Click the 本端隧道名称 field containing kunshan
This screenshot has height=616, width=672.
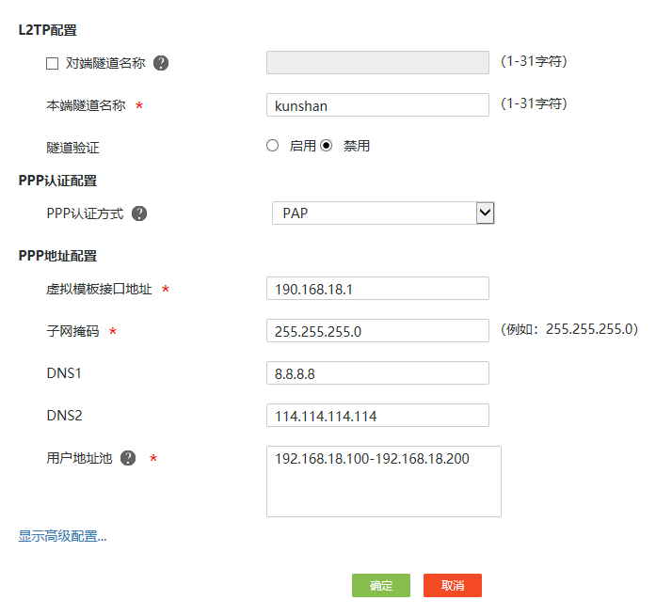(x=377, y=105)
